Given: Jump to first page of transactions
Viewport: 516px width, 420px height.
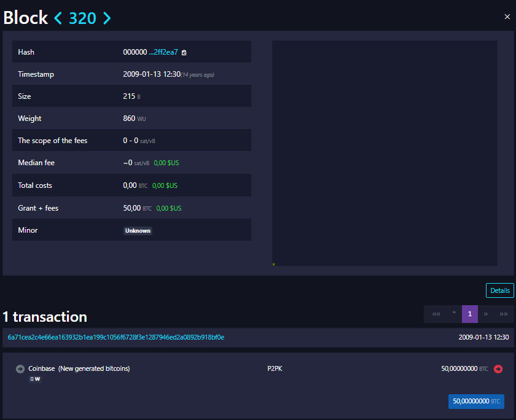Looking at the screenshot, I should [436, 314].
